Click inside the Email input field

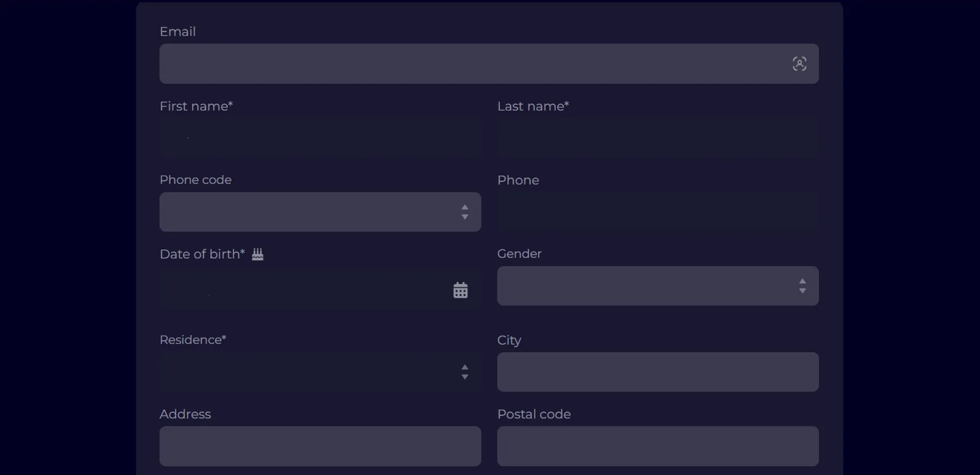tap(459, 63)
